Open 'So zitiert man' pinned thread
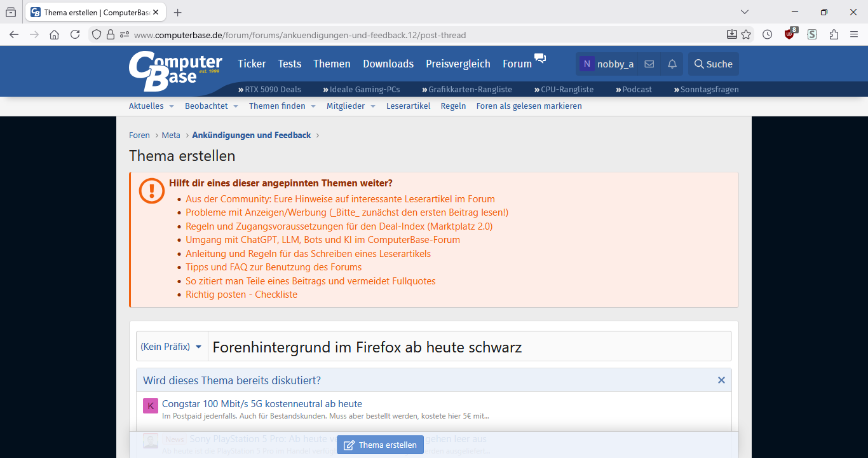 [311, 281]
